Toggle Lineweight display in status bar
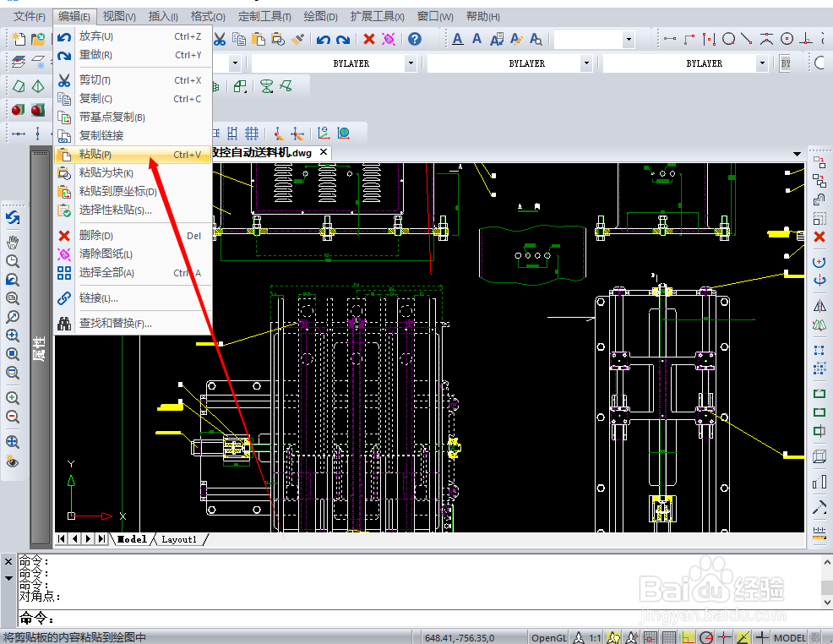Image resolution: width=833 pixels, height=644 pixels. [x=762, y=637]
